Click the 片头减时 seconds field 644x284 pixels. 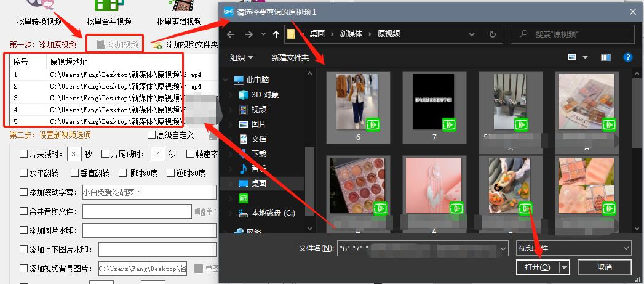coord(74,154)
